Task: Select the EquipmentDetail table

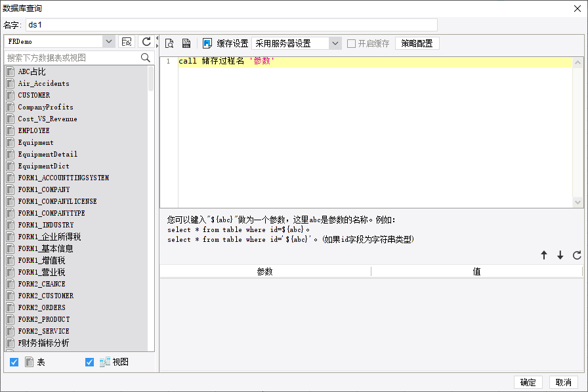Action: [48, 154]
